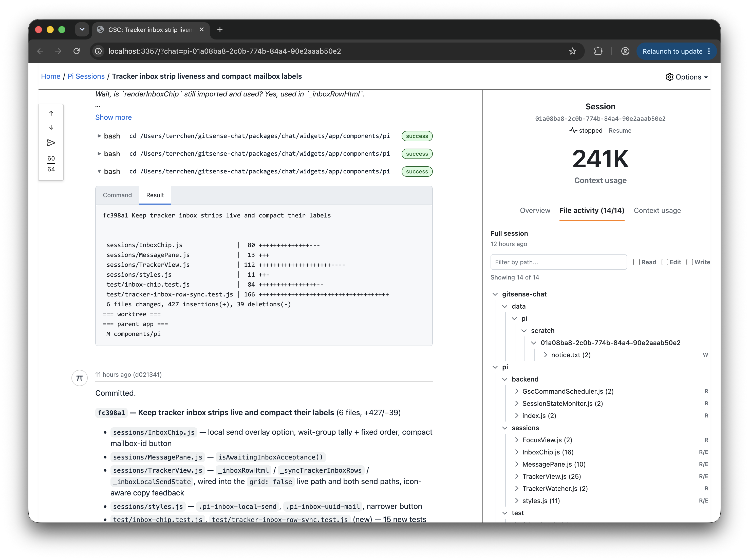
Task: Open Chrome's three-dot menu beside Relaunch
Action: pyautogui.click(x=709, y=51)
